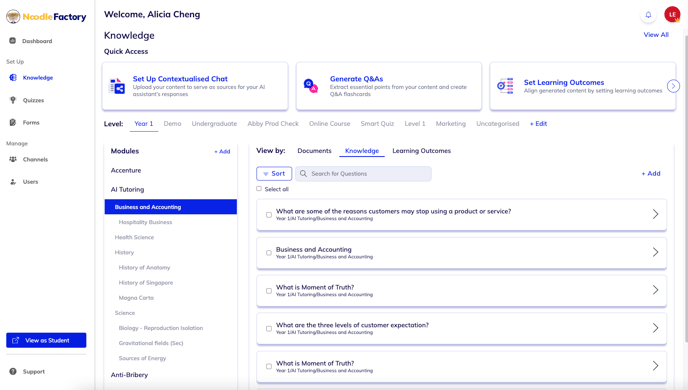688x390 pixels.
Task: Select the Knowledge globe icon in sidebar
Action: [x=13, y=78]
